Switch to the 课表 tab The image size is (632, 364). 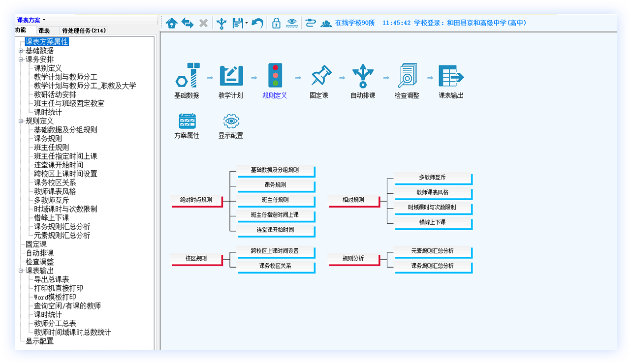point(44,30)
